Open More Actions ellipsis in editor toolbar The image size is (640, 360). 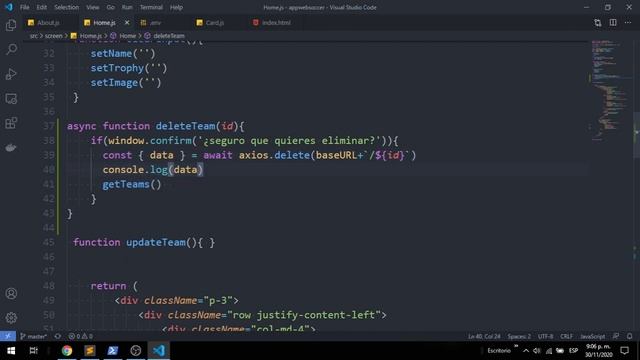click(628, 23)
